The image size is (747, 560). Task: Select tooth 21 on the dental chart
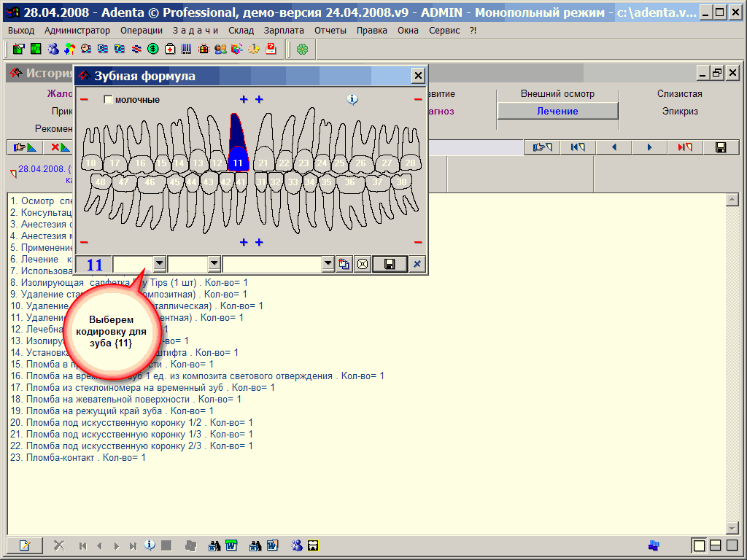pyautogui.click(x=263, y=163)
